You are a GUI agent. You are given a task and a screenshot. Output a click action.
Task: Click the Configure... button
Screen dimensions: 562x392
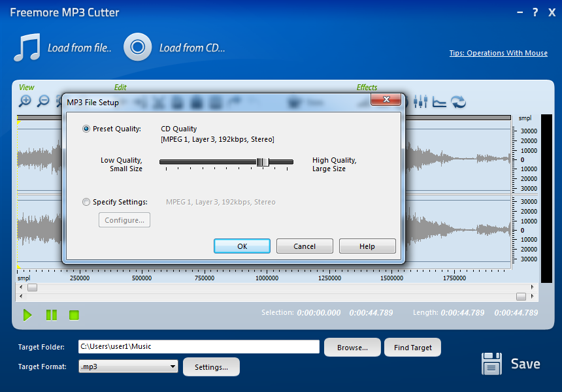click(x=124, y=220)
